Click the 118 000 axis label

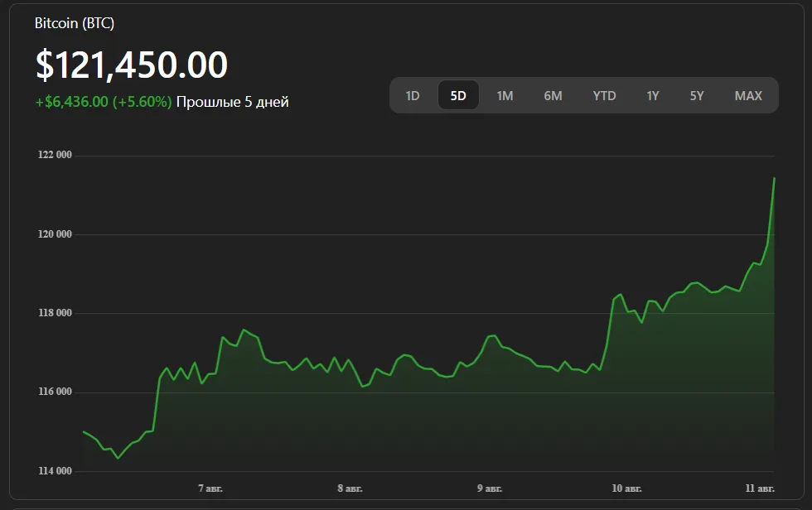pos(55,313)
